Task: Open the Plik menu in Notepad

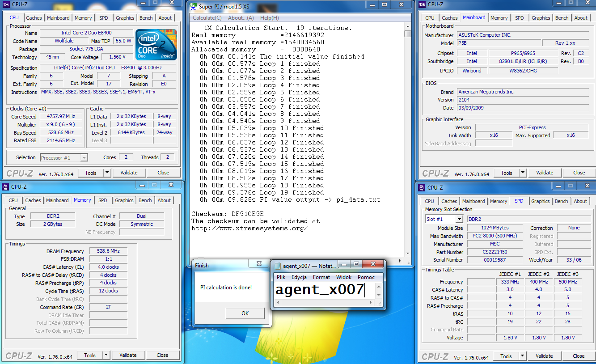Action: (x=281, y=277)
